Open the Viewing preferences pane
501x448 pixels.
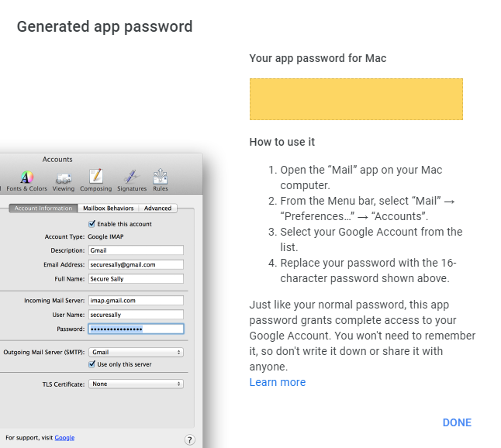coord(64,180)
